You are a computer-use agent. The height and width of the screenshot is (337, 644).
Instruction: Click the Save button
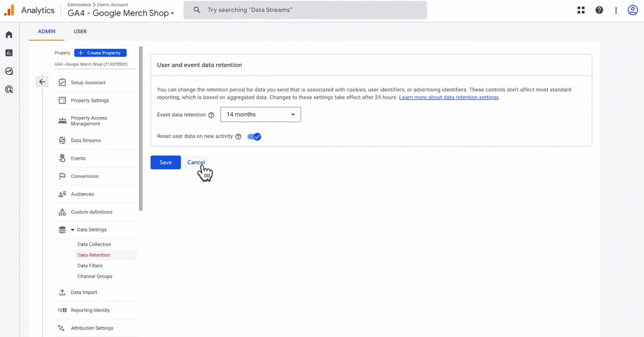(165, 162)
